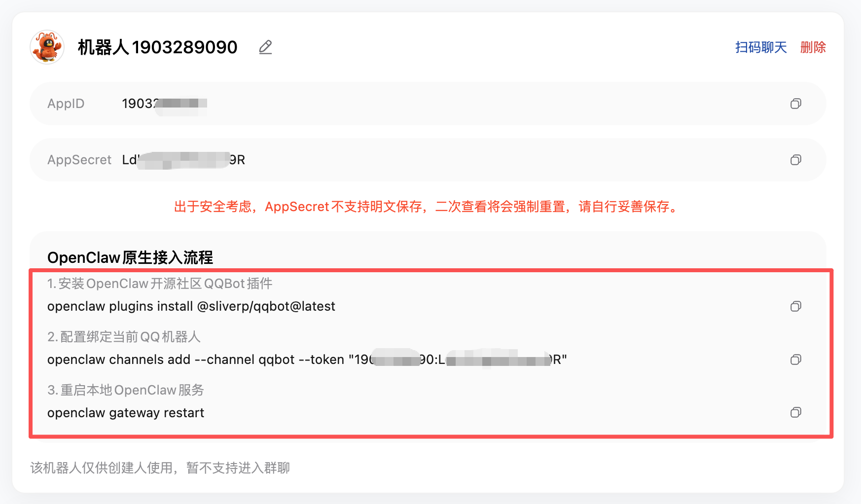Select the AppSecret field row
Screen dimensions: 861x504
pyautogui.click(x=428, y=160)
